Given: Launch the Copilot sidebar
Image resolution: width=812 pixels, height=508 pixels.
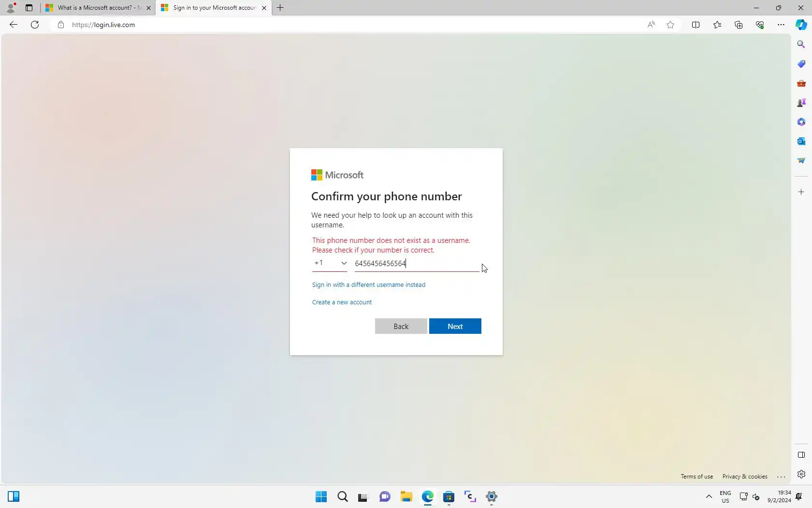Looking at the screenshot, I should (801, 25).
